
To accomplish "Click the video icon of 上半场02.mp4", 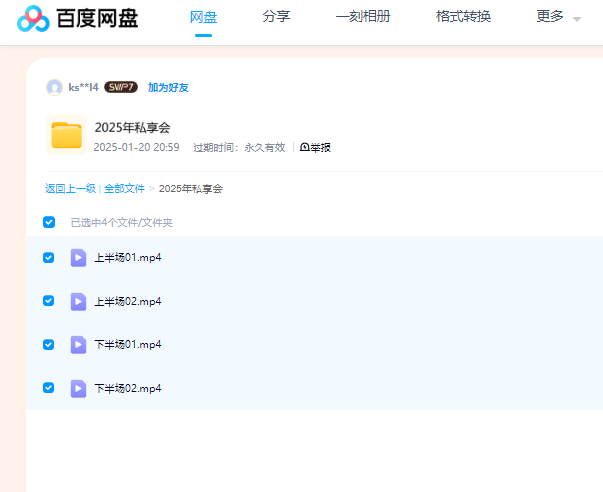I will pos(78,301).
